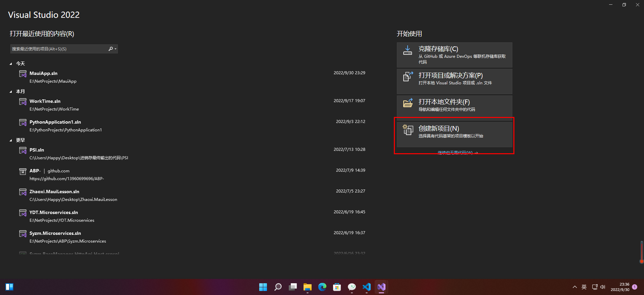This screenshot has height=295, width=644.
Task: Click the search magnifier icon in recent box
Action: [110, 49]
